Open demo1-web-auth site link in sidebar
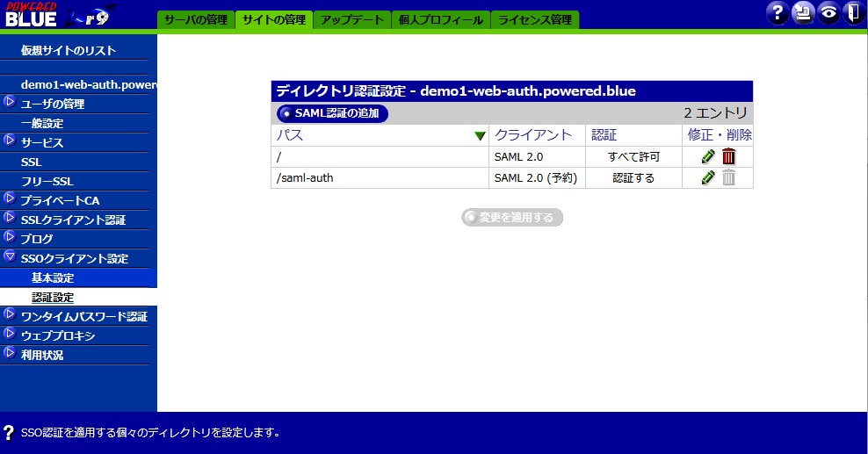The width and height of the screenshot is (868, 454). click(x=89, y=84)
